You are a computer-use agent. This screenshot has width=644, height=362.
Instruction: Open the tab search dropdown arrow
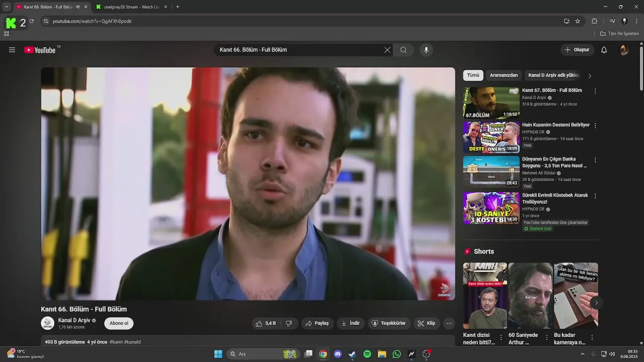tap(7, 7)
